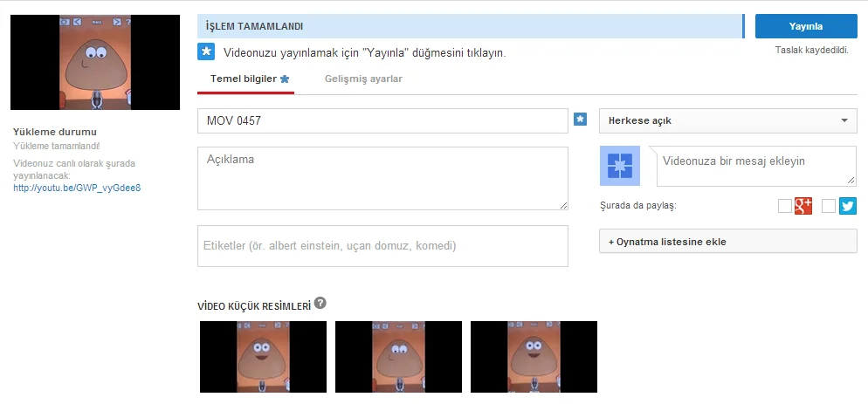Expand '+ Oynatma listesine ekle' playlist menu

click(x=727, y=242)
